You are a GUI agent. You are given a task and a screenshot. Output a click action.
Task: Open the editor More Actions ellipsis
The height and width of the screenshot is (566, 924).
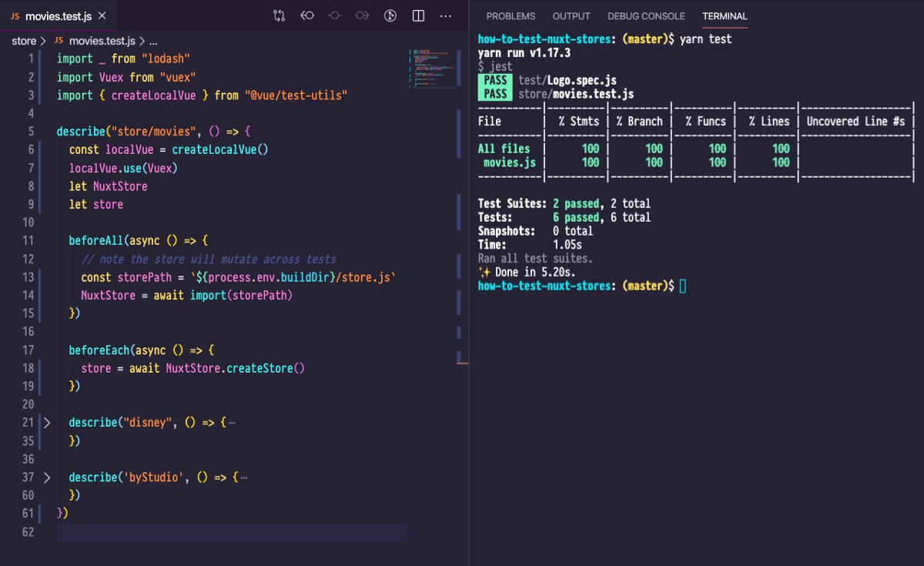tap(446, 15)
